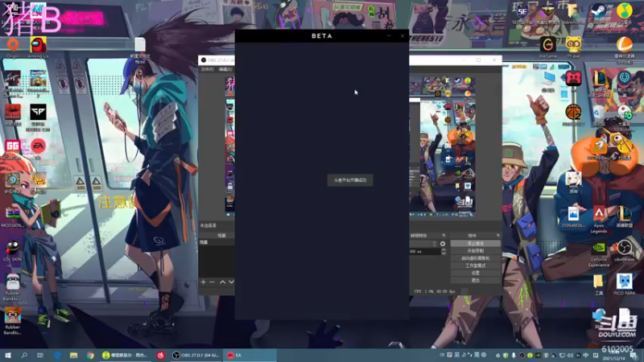This screenshot has width=644, height=362.
Task: Open the SE shield desktop icon
Action: pos(522,11)
